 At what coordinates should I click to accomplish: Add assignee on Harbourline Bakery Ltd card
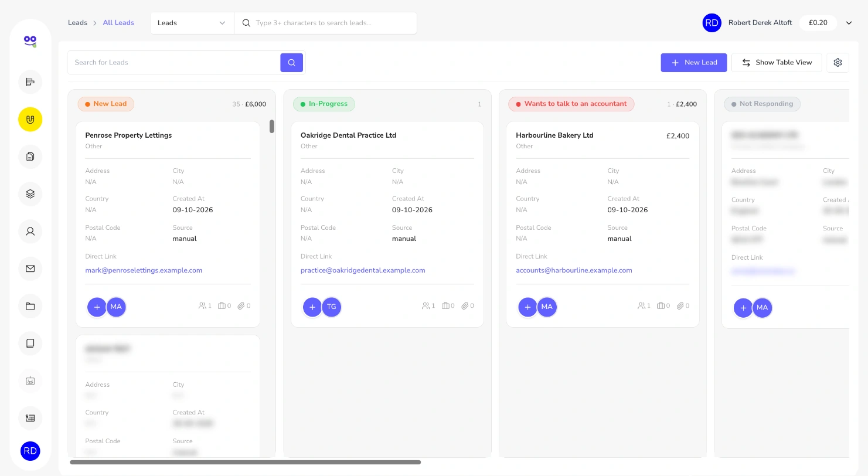point(527,307)
